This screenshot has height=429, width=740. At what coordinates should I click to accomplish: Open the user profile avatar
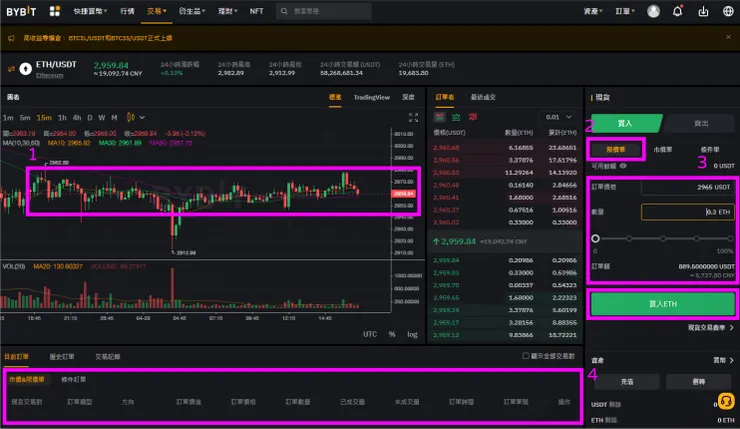pyautogui.click(x=653, y=11)
